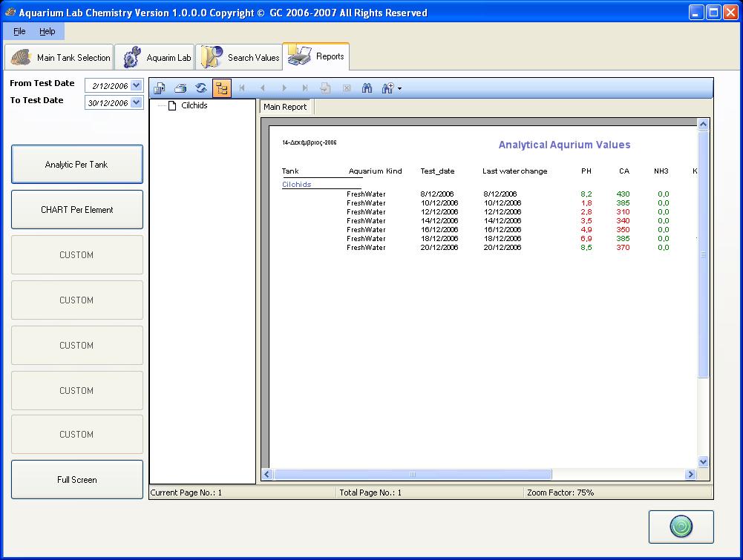Screen dimensions: 743x560
Task: Click the Export Report toolbar icon
Action: [x=160, y=88]
